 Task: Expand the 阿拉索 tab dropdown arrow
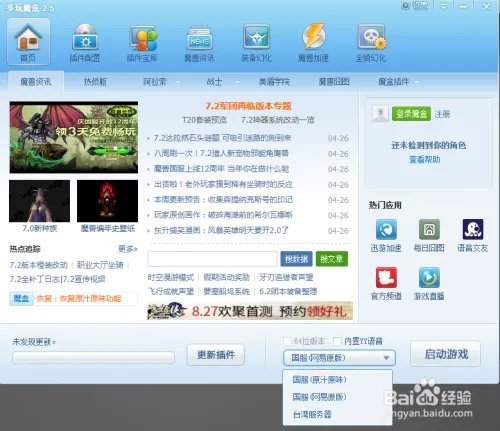point(177,82)
